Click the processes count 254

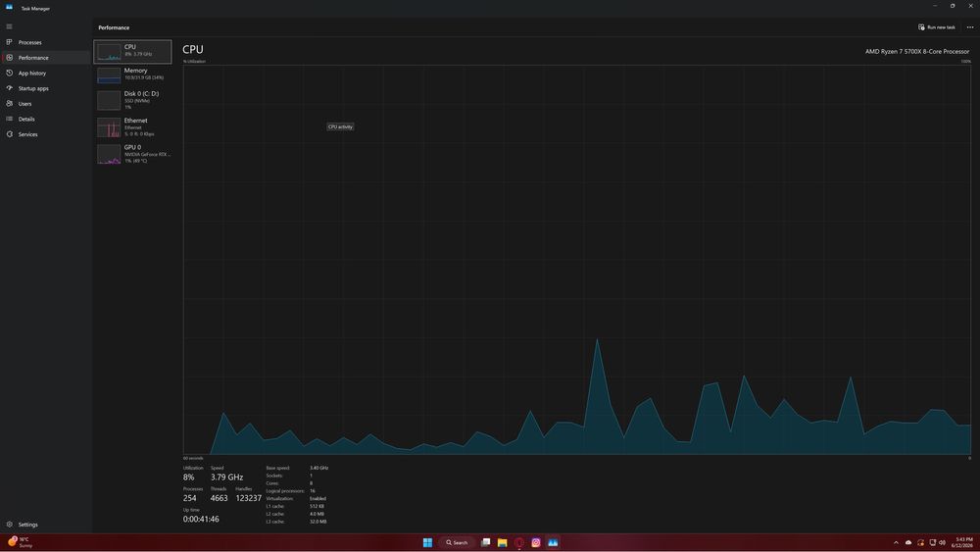[189, 498]
